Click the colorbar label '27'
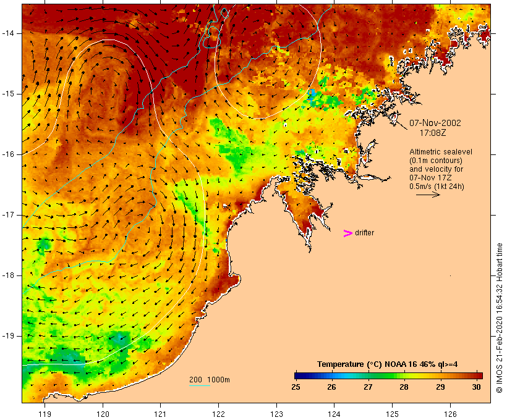Image resolution: width=507 pixels, height=420 pixels. point(368,387)
